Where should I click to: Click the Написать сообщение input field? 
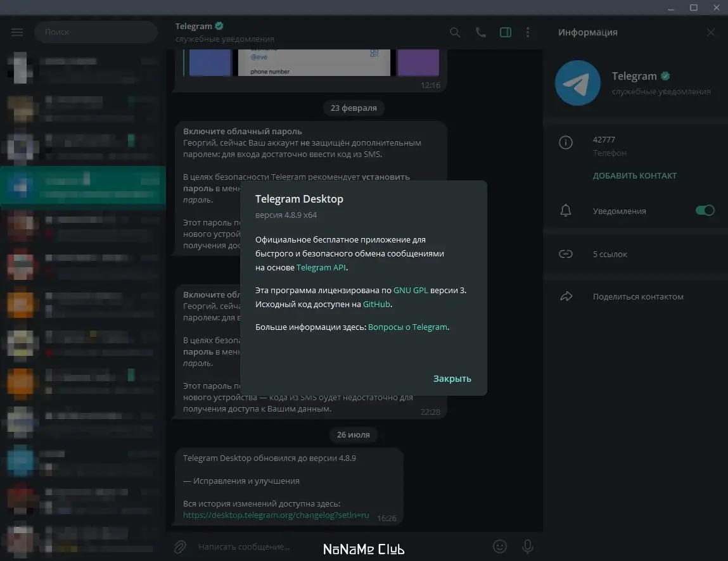pos(342,546)
